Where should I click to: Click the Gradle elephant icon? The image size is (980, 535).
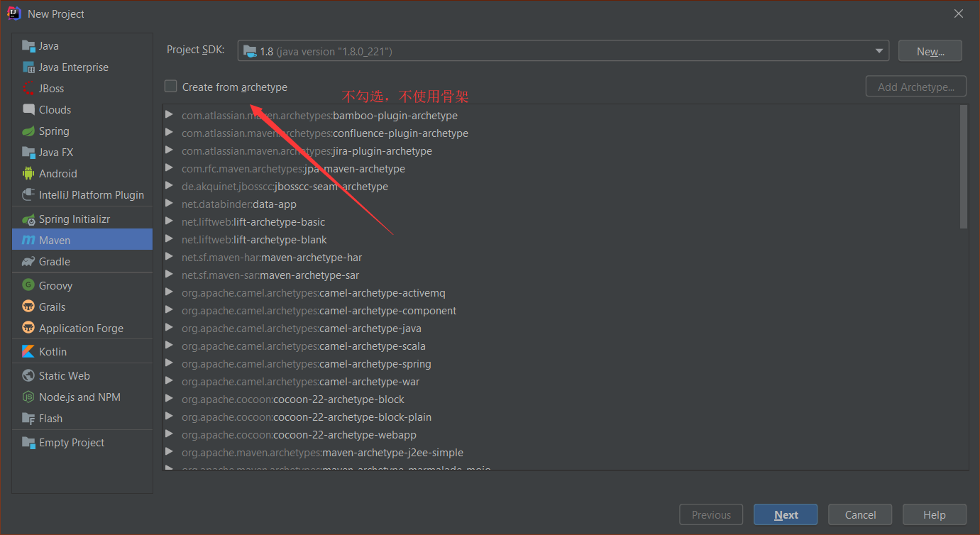click(x=28, y=262)
